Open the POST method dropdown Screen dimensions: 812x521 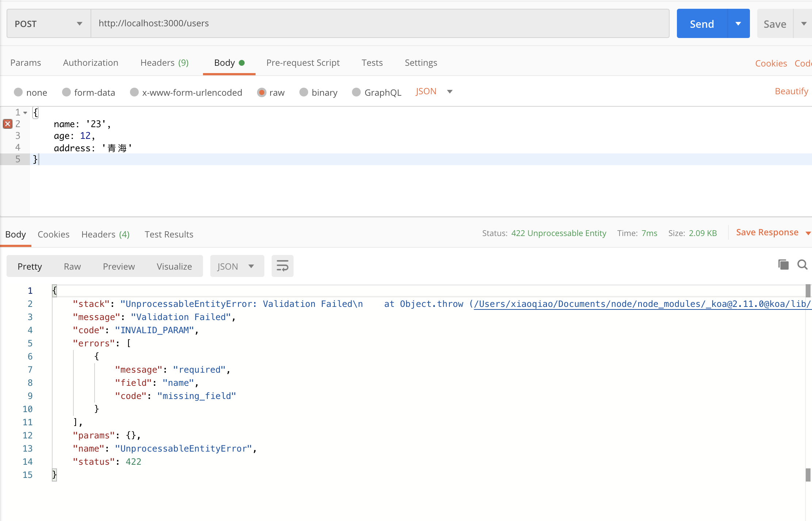point(49,24)
